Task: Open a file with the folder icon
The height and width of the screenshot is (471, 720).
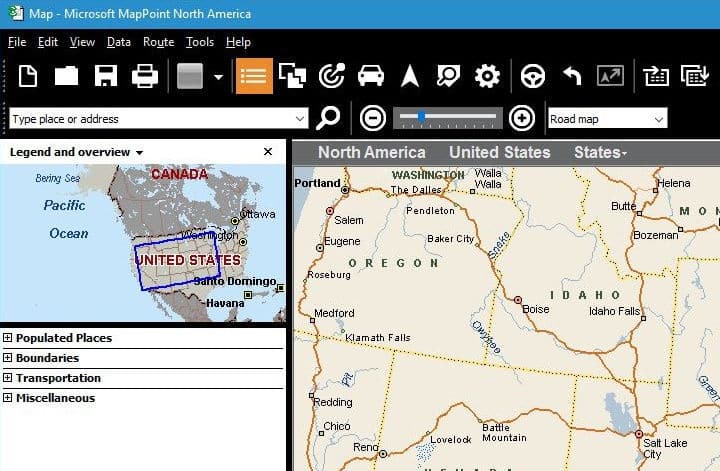Action: tap(67, 76)
